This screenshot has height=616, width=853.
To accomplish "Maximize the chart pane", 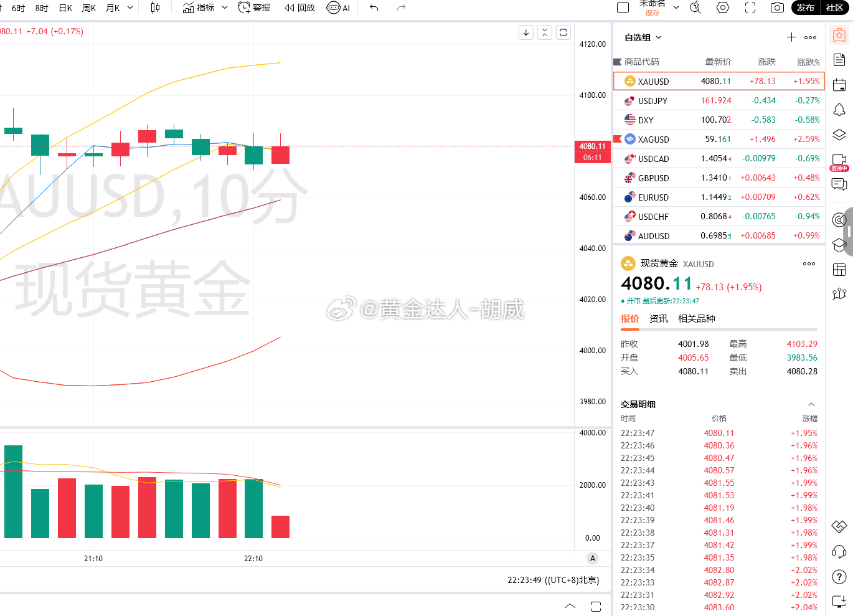I will pos(563,32).
